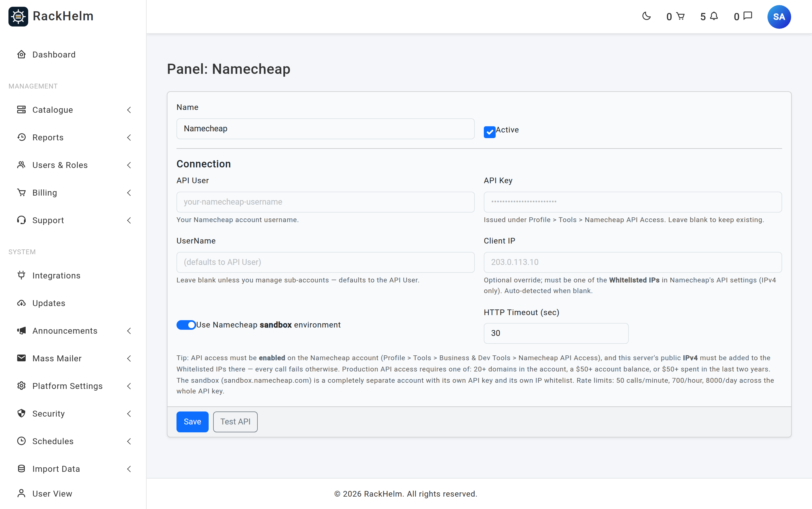812x509 pixels.
Task: Focus the API User input field
Action: point(325,202)
